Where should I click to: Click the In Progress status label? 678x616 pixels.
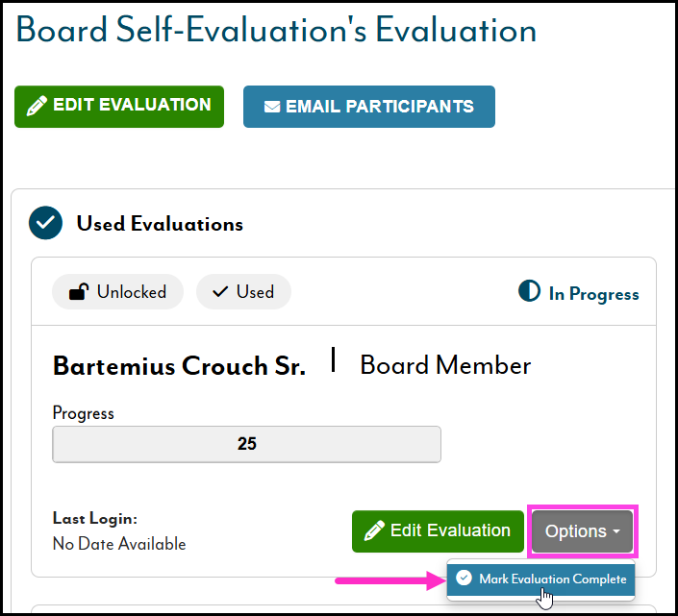(x=593, y=294)
